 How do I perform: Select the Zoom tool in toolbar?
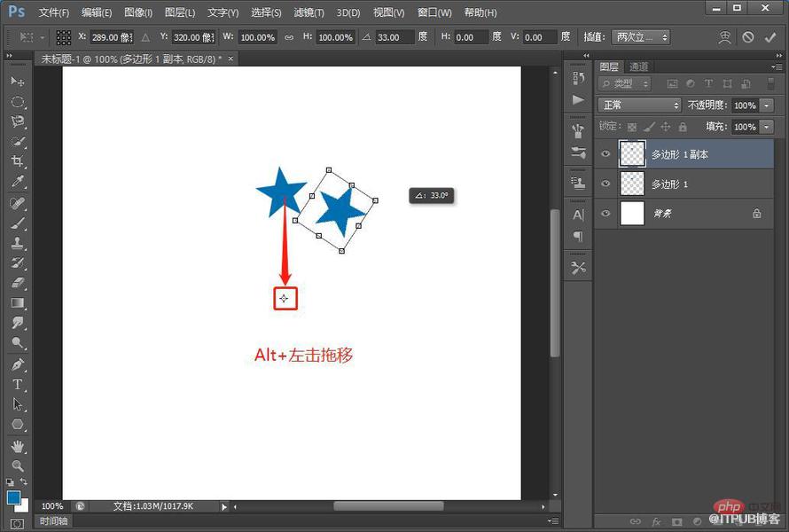(17, 465)
